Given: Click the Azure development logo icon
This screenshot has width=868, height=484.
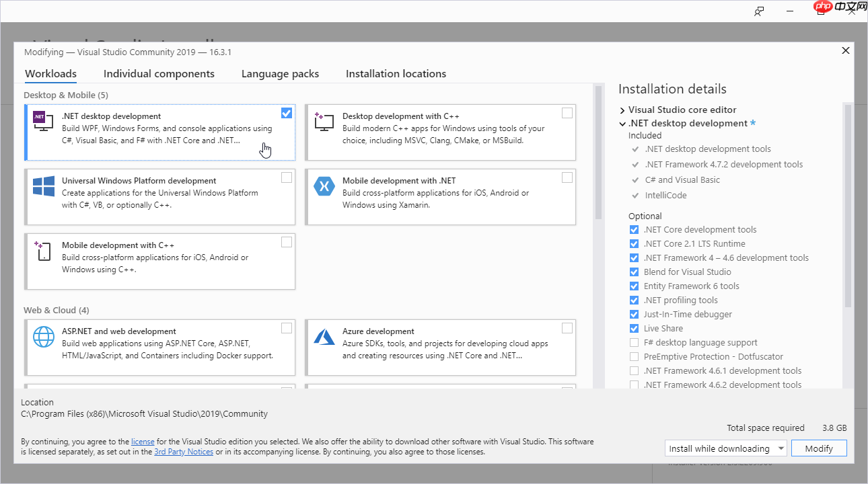Looking at the screenshot, I should click(324, 336).
